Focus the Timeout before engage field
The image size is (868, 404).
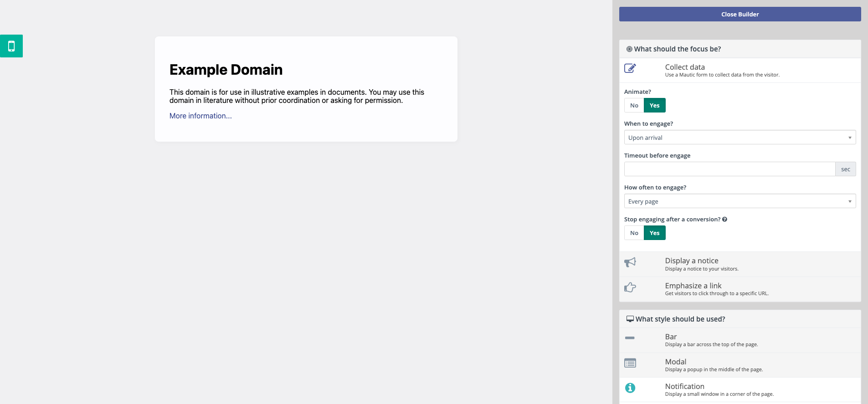729,169
